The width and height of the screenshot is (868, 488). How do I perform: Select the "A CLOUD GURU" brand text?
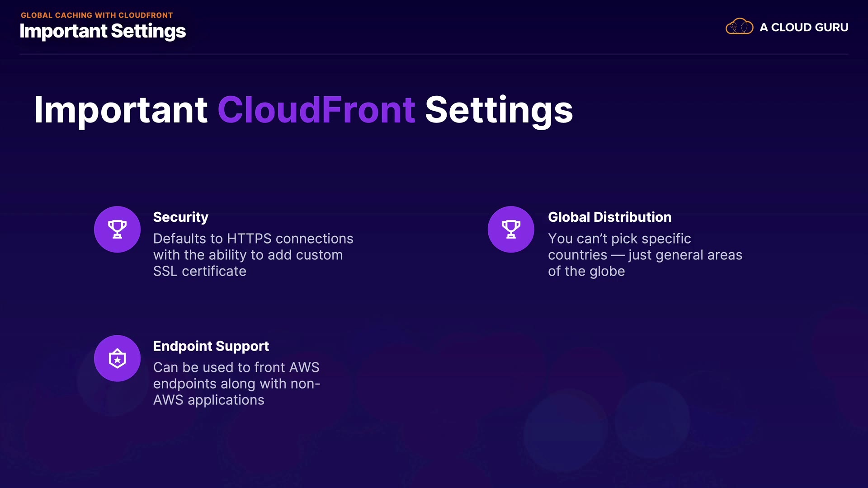click(x=804, y=28)
